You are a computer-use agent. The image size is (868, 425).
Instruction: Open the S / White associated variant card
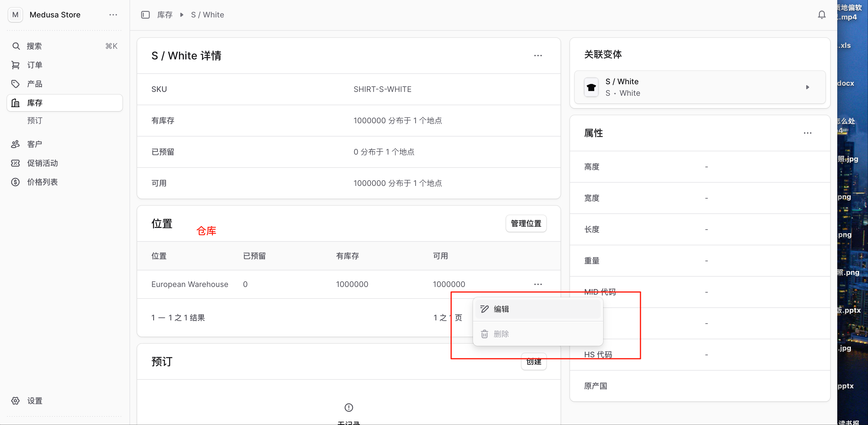[699, 87]
